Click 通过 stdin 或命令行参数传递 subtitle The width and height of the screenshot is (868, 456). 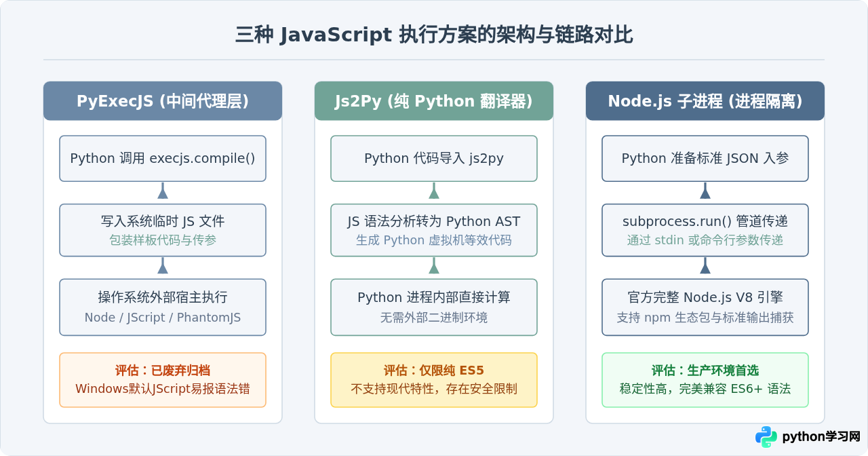(705, 240)
